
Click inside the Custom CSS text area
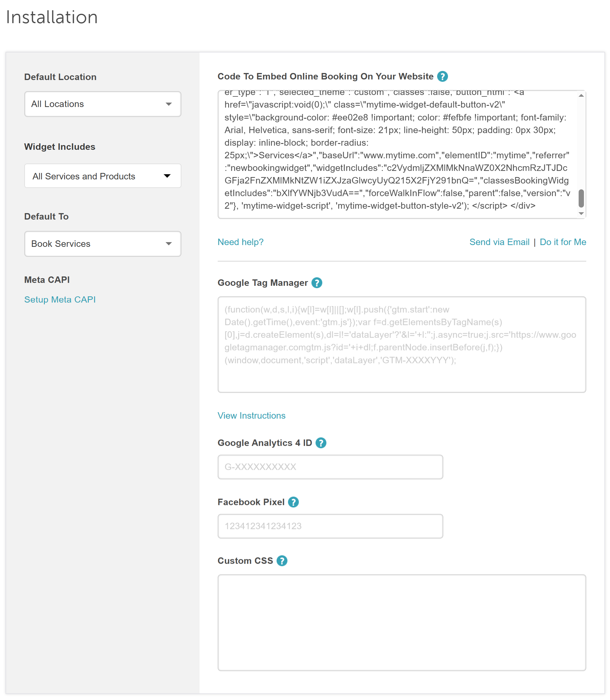[402, 622]
